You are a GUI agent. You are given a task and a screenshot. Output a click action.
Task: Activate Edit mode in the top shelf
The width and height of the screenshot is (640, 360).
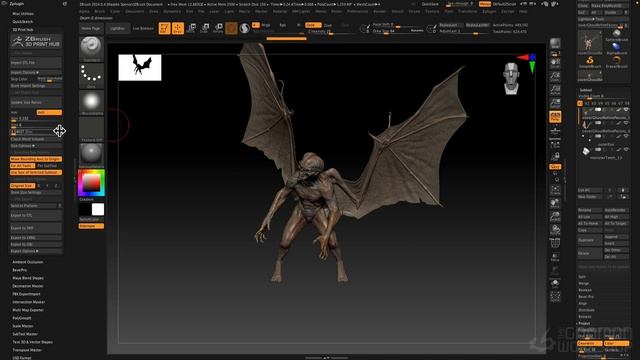point(164,28)
